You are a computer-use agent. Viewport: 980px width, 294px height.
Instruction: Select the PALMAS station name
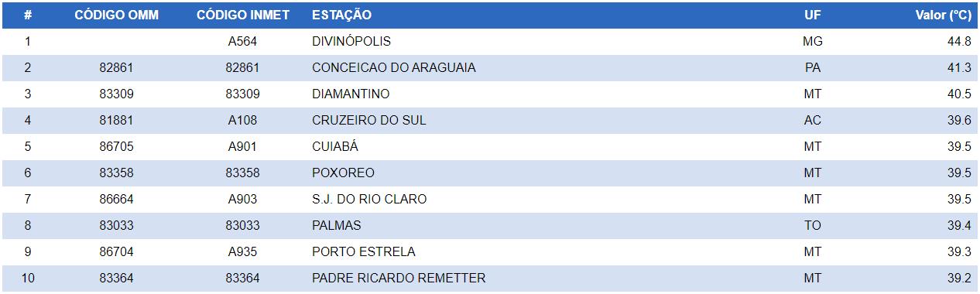[337, 226]
